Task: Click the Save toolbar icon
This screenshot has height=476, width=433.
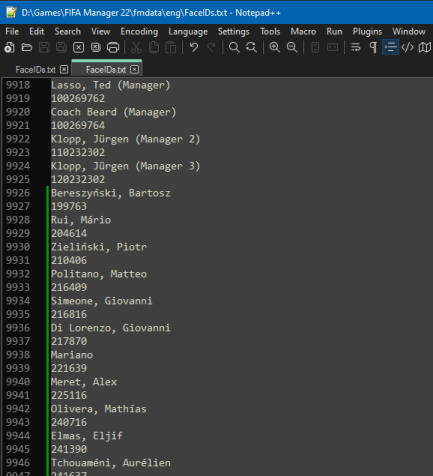Action: pyautogui.click(x=44, y=48)
